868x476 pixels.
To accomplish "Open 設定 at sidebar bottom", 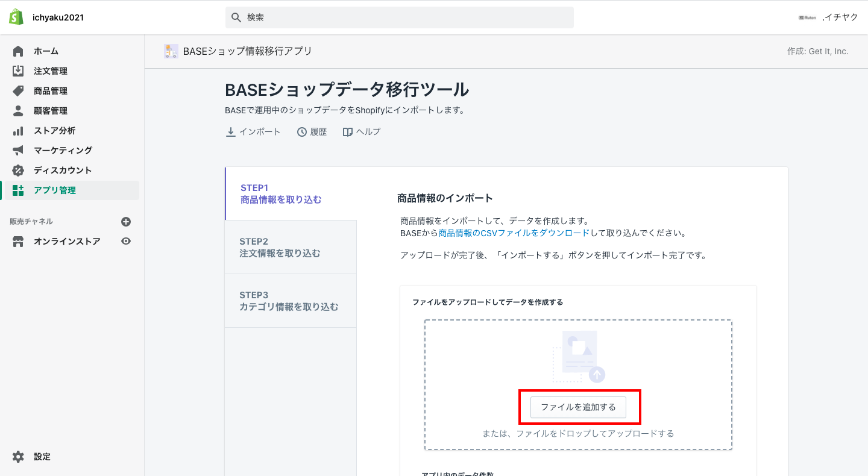I will pyautogui.click(x=42, y=457).
